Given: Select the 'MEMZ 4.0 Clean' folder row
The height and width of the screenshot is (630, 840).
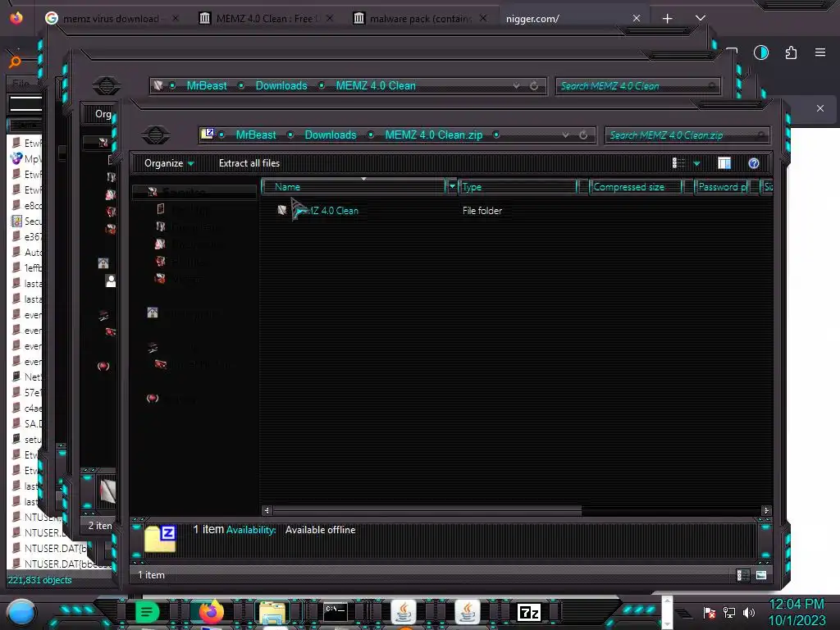Looking at the screenshot, I should click(318, 211).
